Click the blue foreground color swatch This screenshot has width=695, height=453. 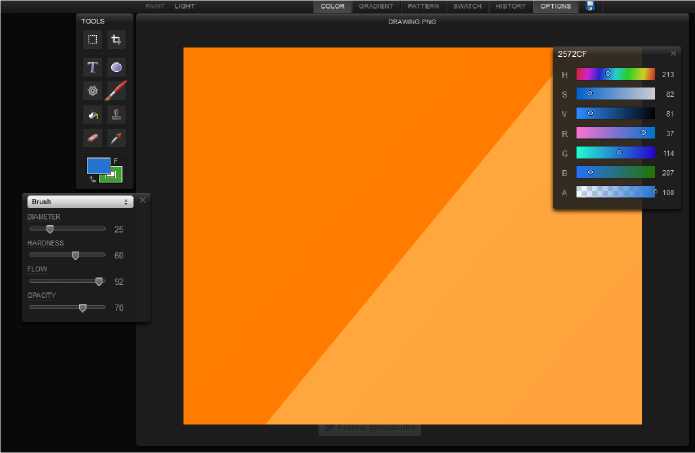(x=97, y=165)
